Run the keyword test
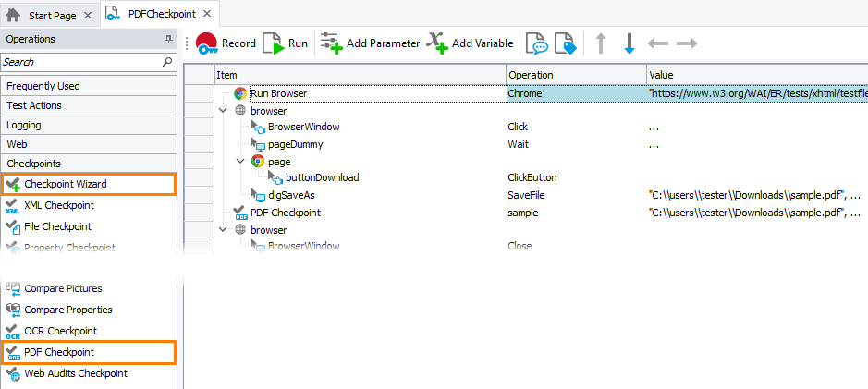 [x=286, y=43]
